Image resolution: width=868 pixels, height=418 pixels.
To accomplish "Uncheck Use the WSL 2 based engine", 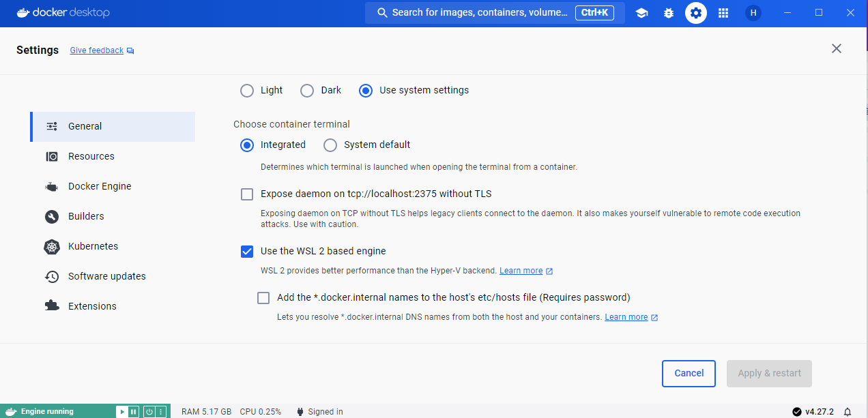I will pos(247,252).
